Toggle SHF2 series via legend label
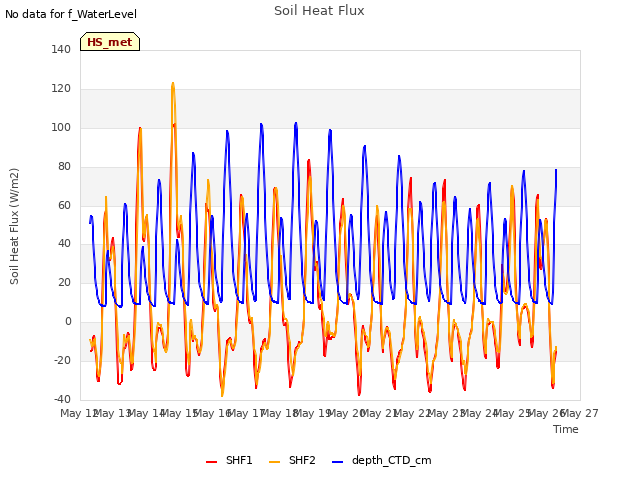 coord(302,460)
